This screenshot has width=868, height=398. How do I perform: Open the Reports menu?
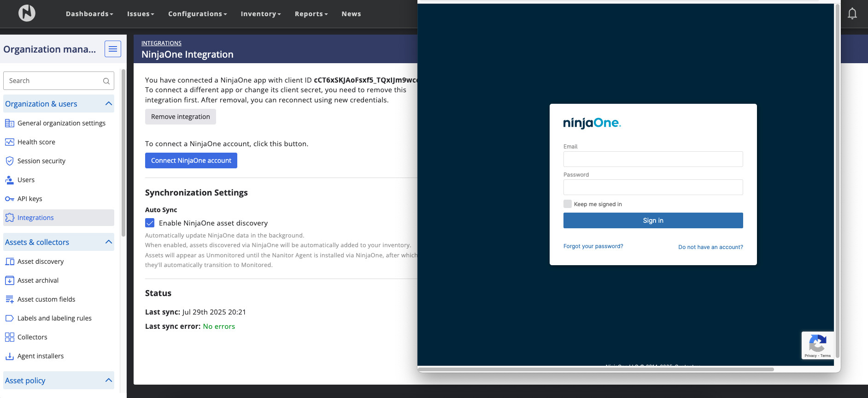tap(311, 14)
